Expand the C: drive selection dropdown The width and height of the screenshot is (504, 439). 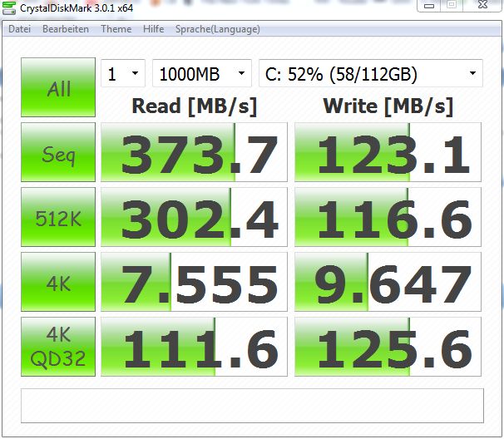coord(371,73)
